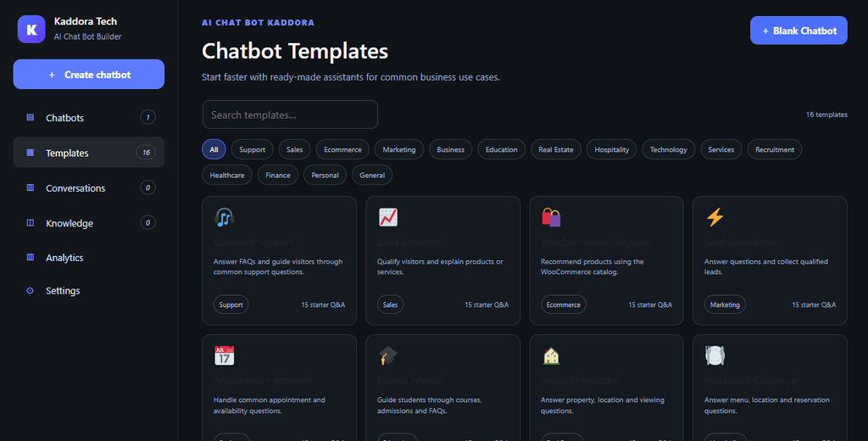
Task: Select the Technology filter chip
Action: coord(669,149)
